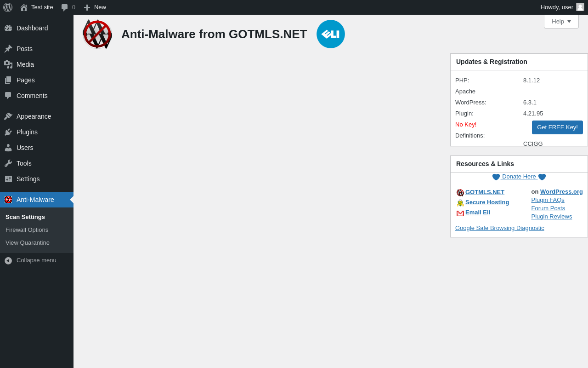Click the Users person icon

(8, 148)
